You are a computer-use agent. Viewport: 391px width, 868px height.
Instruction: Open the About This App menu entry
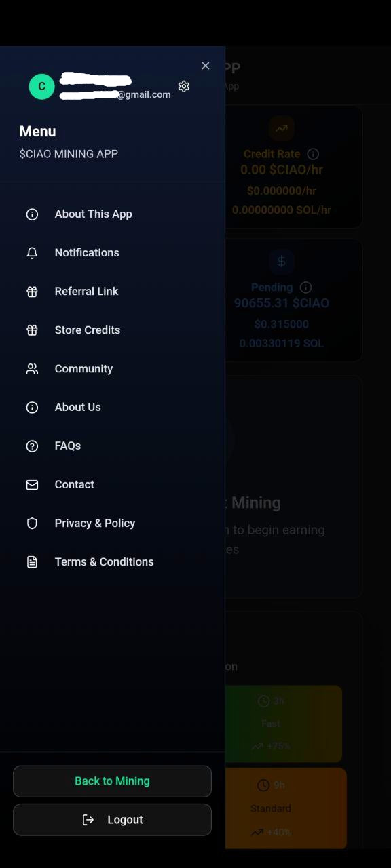pos(93,214)
